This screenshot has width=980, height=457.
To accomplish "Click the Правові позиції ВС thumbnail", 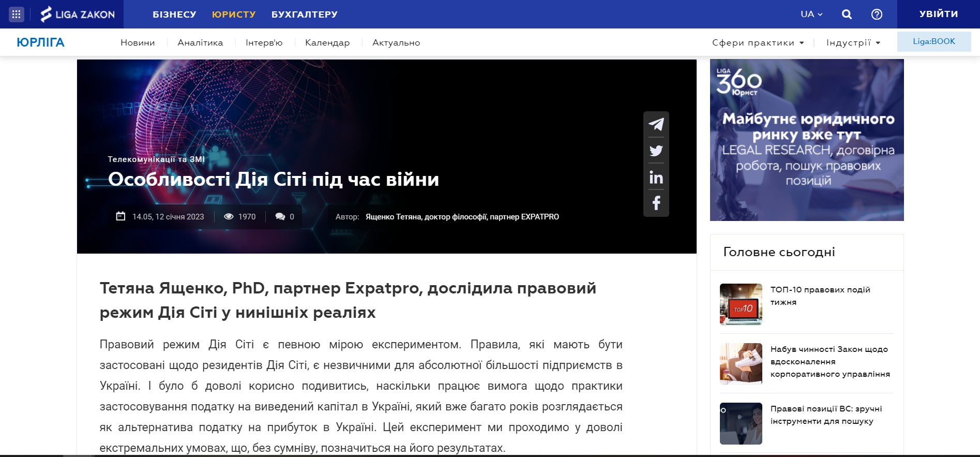I will 741,423.
